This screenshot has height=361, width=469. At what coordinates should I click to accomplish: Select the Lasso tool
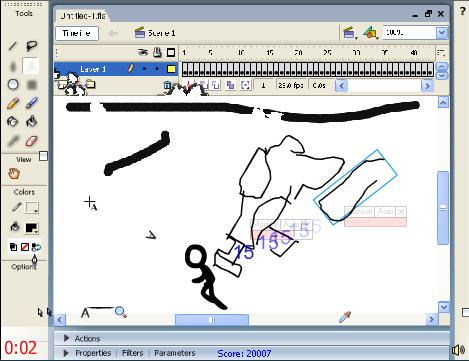coord(31,46)
